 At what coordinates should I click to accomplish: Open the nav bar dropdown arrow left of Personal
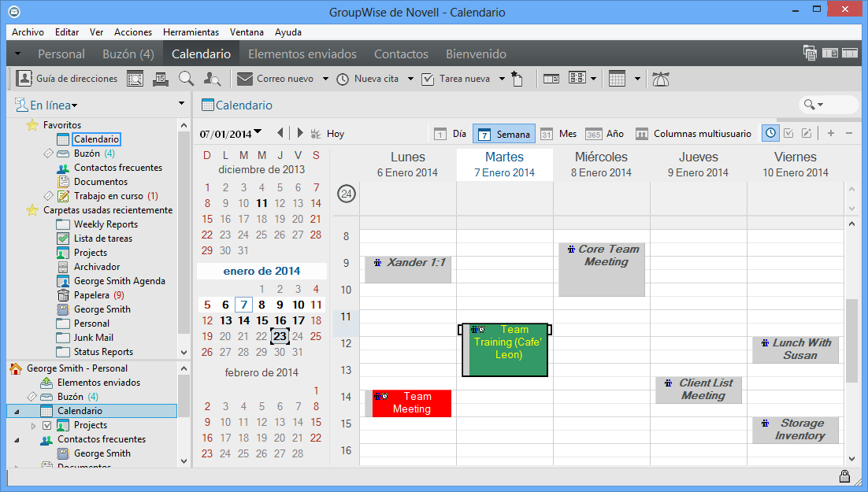[x=17, y=54]
